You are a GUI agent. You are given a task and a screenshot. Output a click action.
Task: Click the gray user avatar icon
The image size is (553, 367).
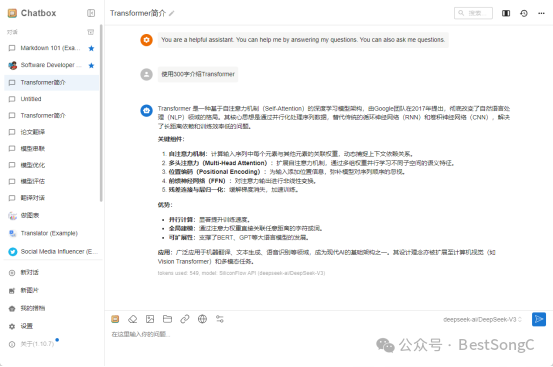[x=146, y=74]
